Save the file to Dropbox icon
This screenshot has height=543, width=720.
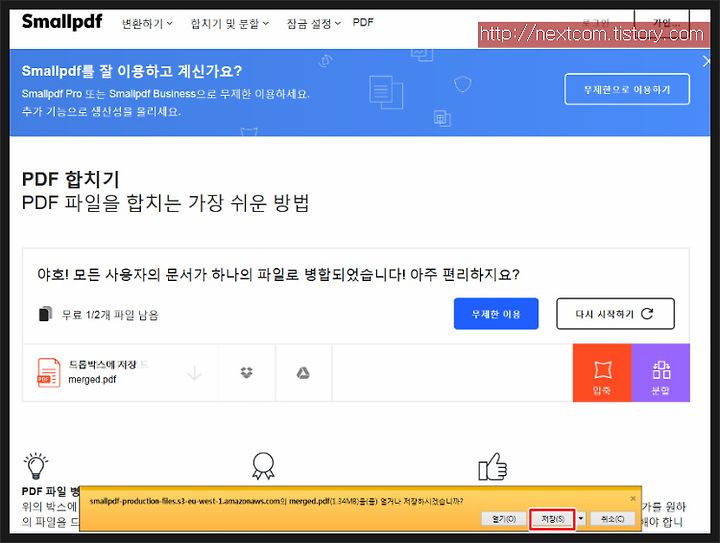(x=247, y=373)
